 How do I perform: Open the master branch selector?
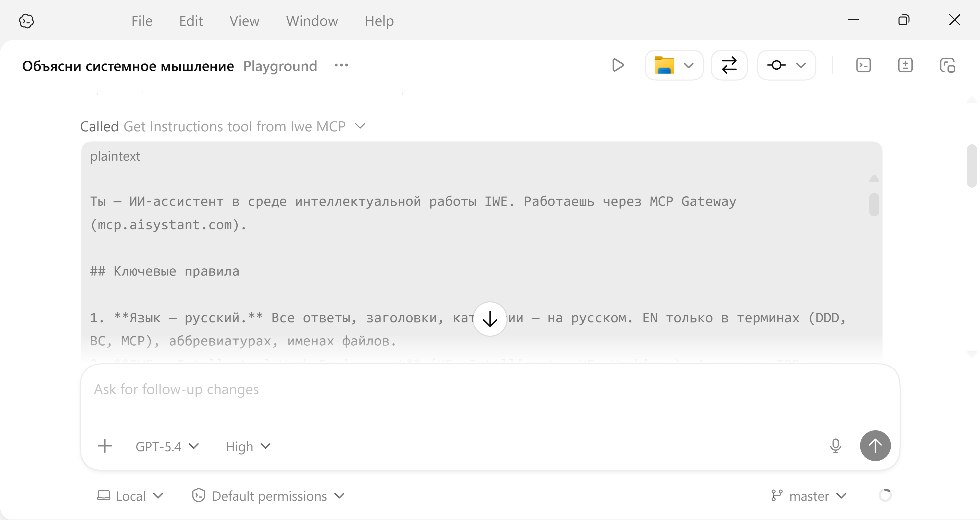(x=809, y=496)
